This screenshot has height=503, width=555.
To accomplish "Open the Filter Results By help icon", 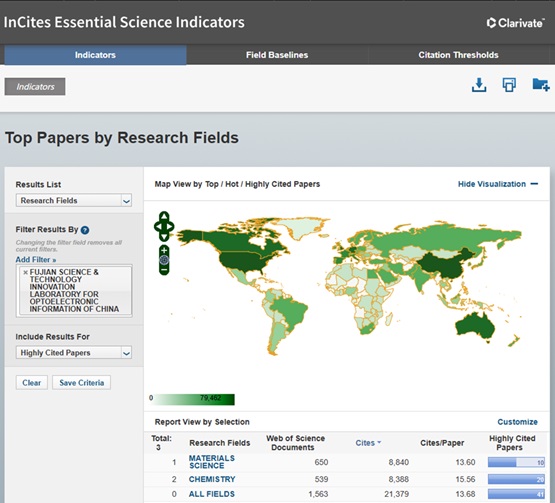I will point(85,230).
